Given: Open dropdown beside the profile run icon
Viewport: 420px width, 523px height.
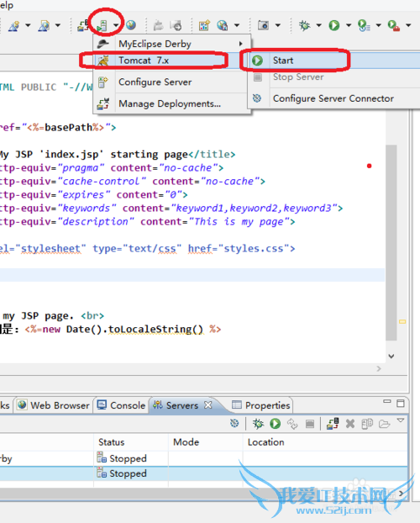Looking at the screenshot, I should pos(378,25).
